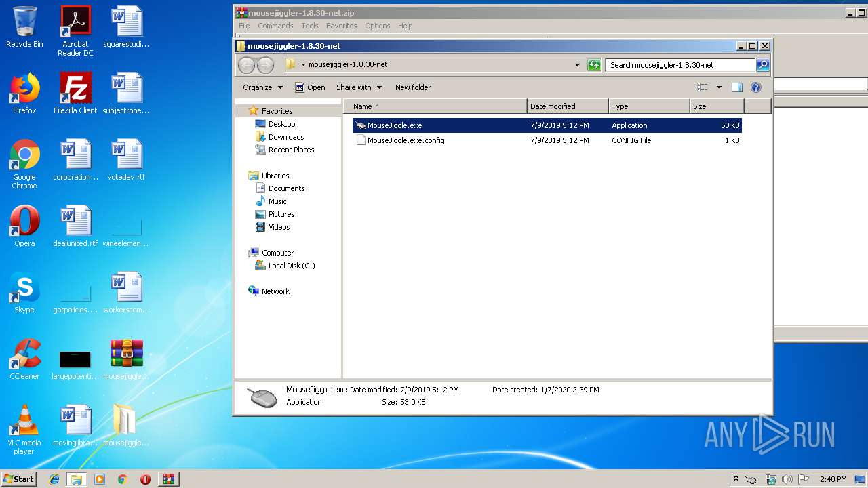
Task: Change view using the view icon
Action: pyautogui.click(x=703, y=87)
